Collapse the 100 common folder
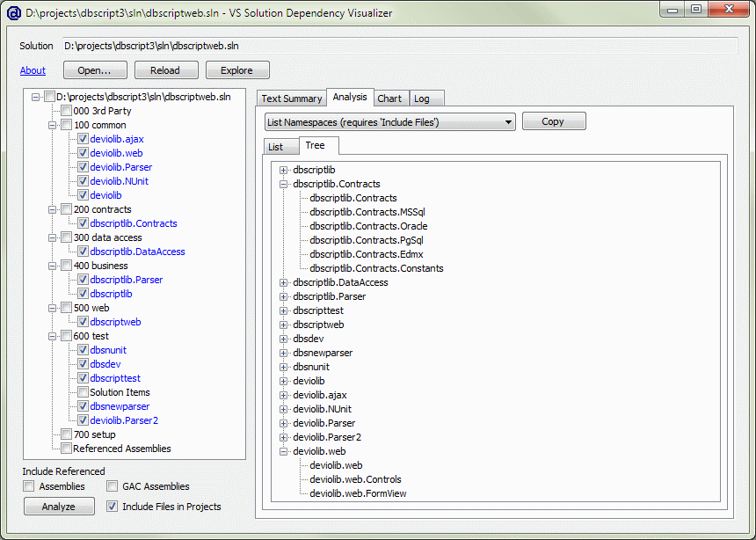Viewport: 756px width, 540px height. (52, 125)
